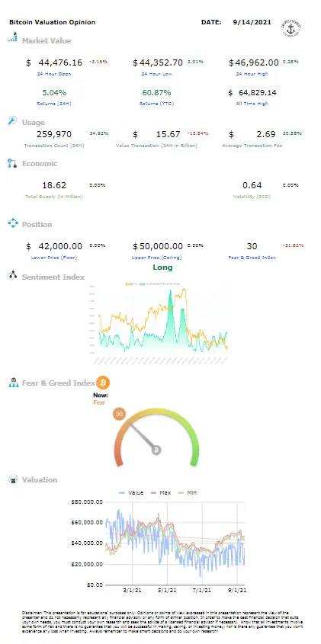Click the All Time High label
The height and width of the screenshot is (644, 321).
click(x=252, y=104)
